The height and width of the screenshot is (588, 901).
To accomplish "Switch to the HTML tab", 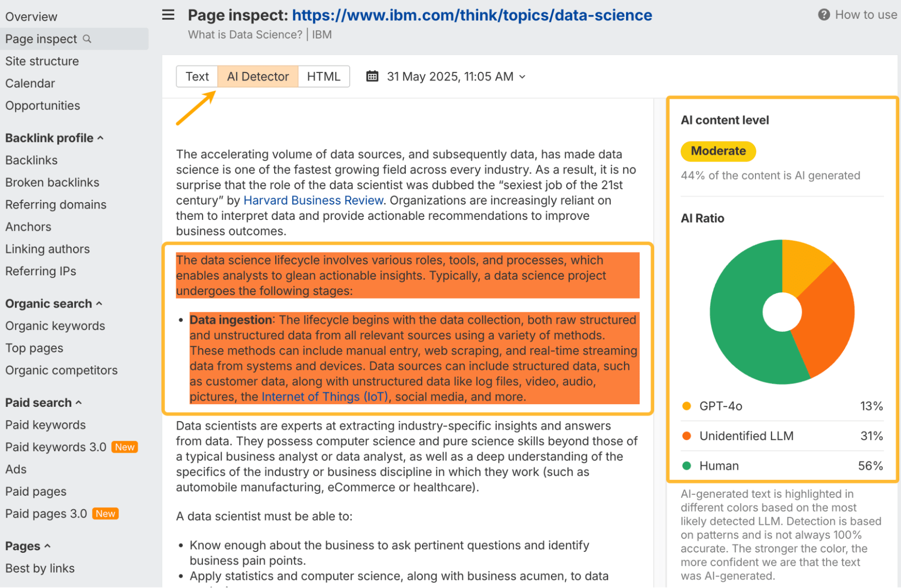I will [323, 76].
